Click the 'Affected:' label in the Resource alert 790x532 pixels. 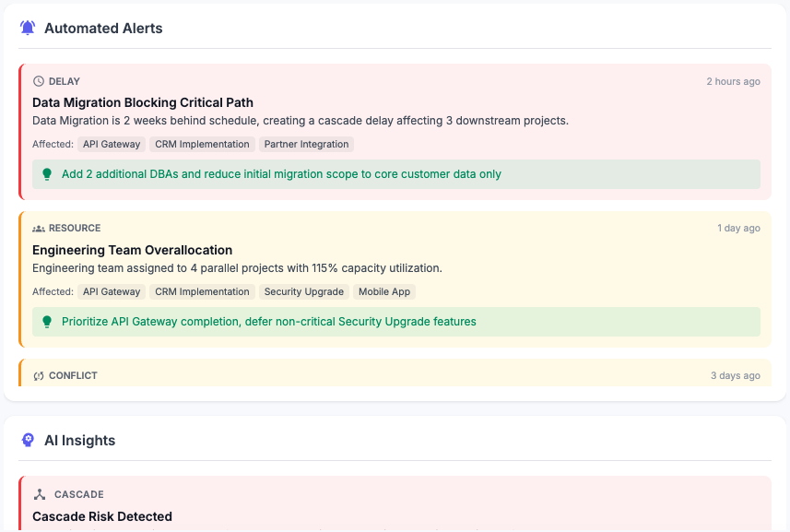[53, 291]
